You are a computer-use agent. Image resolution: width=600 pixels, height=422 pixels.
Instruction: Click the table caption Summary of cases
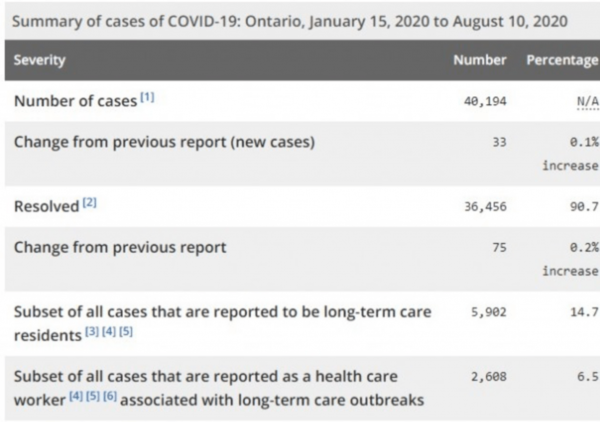click(291, 20)
